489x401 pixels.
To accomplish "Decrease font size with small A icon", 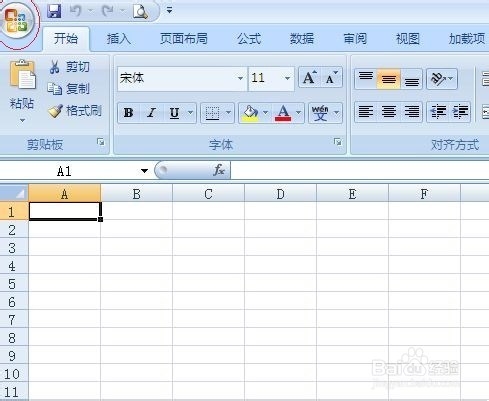I will click(331, 78).
